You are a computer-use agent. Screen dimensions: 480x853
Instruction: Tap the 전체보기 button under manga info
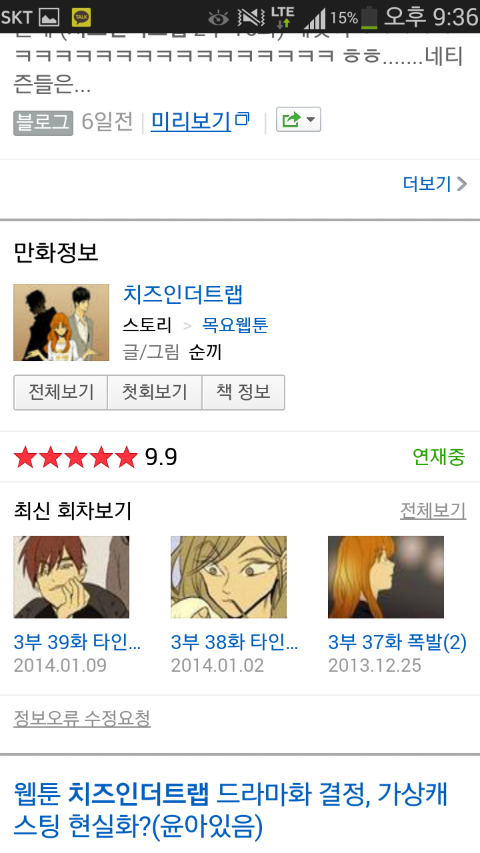[x=61, y=392]
